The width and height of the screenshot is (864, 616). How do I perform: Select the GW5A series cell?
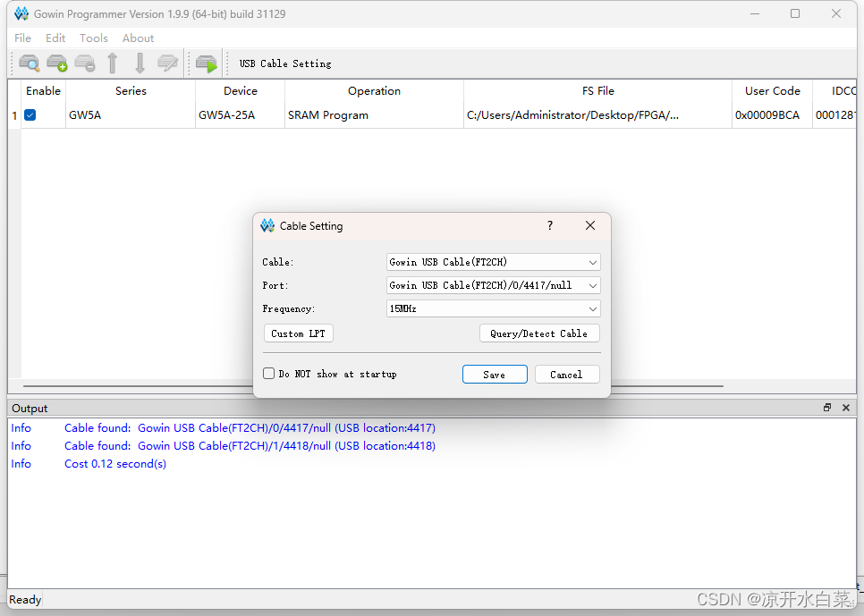131,115
